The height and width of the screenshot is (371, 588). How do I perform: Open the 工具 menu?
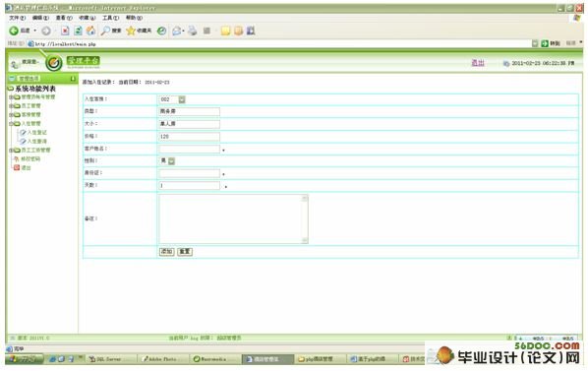(x=111, y=18)
